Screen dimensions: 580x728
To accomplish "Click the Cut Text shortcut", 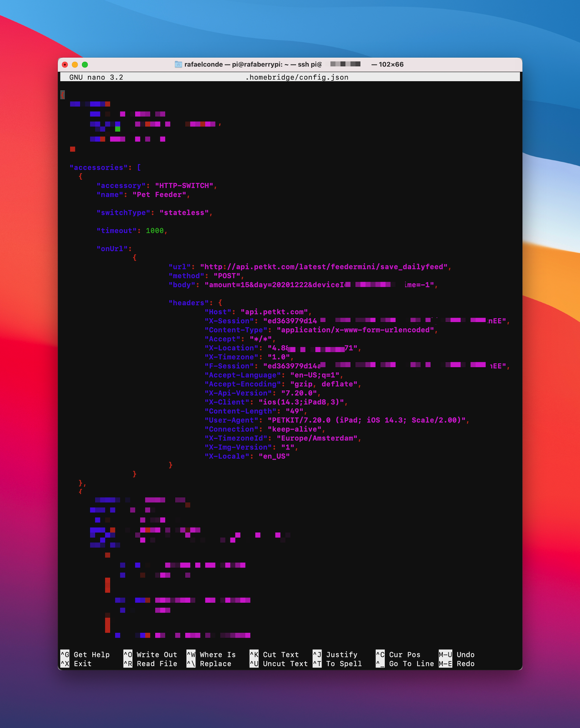I will click(280, 654).
